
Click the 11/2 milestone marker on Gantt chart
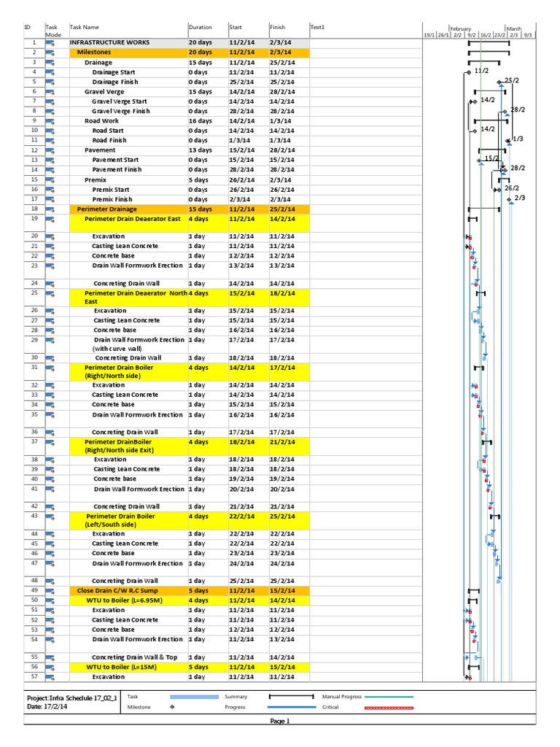(469, 73)
